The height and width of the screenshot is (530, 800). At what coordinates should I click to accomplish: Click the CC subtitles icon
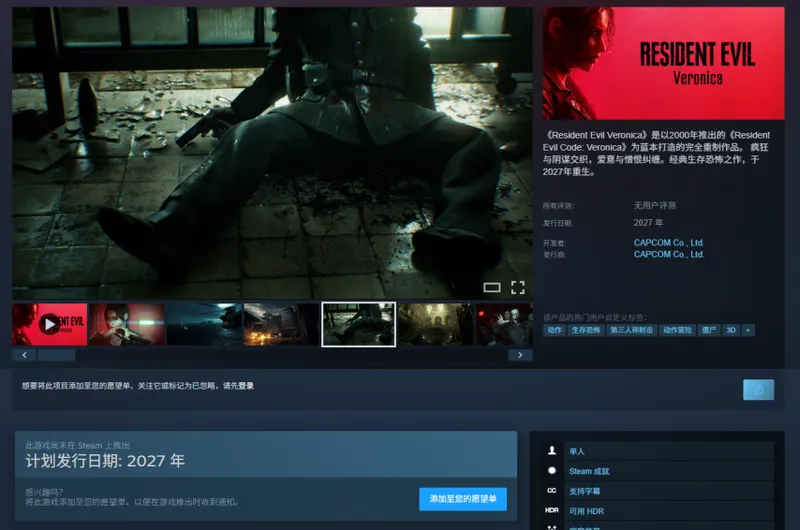point(552,490)
